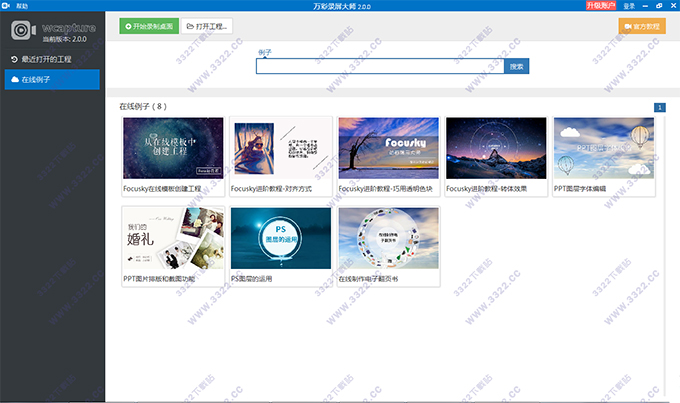
Task: Minimize the window via the title bar
Action: pyautogui.click(x=645, y=6)
